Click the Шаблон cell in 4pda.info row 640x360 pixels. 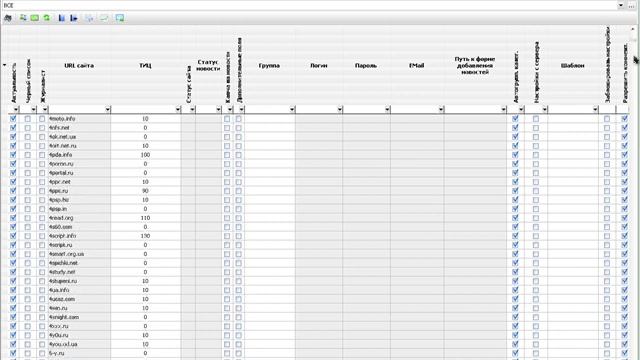pos(573,155)
